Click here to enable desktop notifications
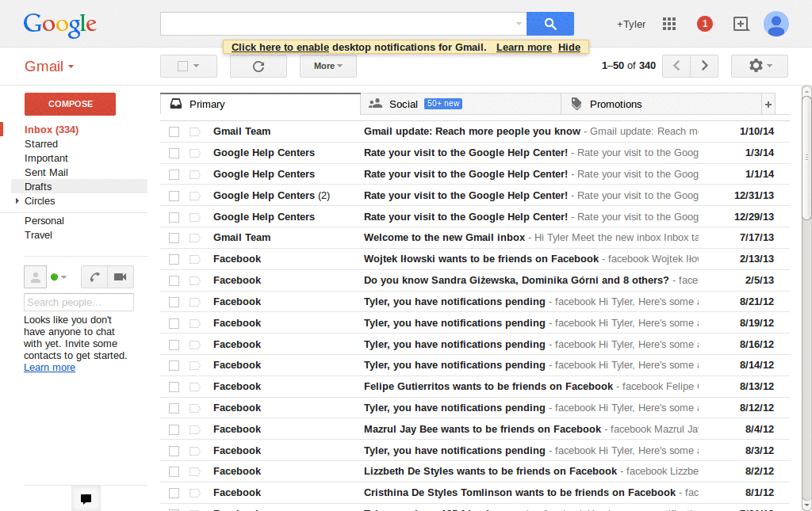The image size is (812, 511). 280,48
